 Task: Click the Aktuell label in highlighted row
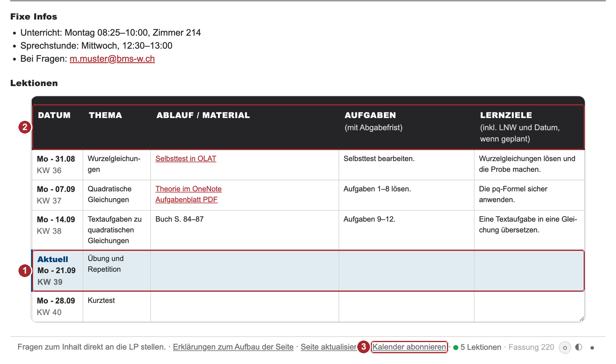coord(53,259)
